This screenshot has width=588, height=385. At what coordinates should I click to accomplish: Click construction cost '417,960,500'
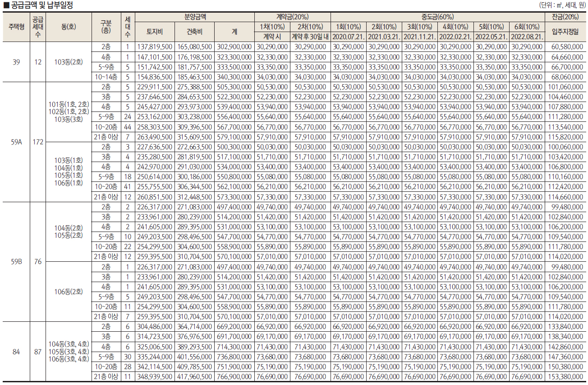[x=194, y=376]
